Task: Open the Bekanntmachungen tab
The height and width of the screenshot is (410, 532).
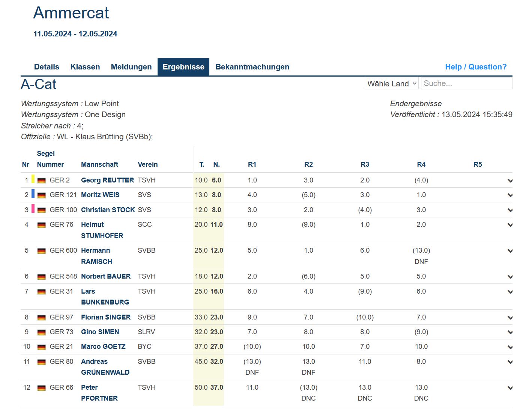Action: (x=252, y=67)
